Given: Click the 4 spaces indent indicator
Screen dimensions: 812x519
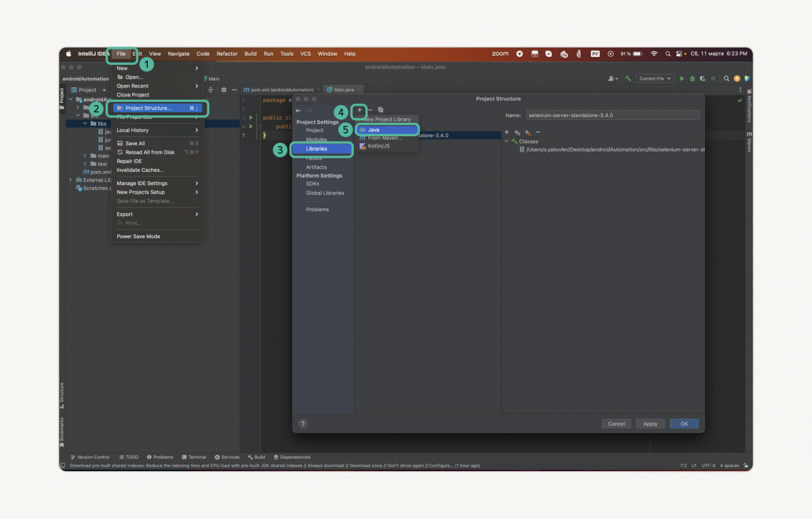Looking at the screenshot, I should 729,465.
